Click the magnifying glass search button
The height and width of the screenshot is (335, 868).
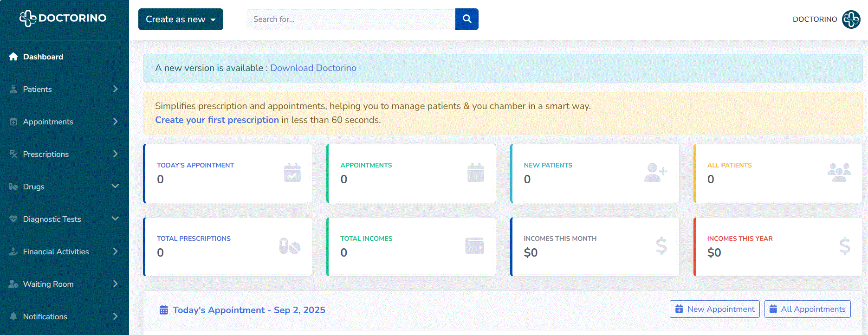click(x=466, y=19)
